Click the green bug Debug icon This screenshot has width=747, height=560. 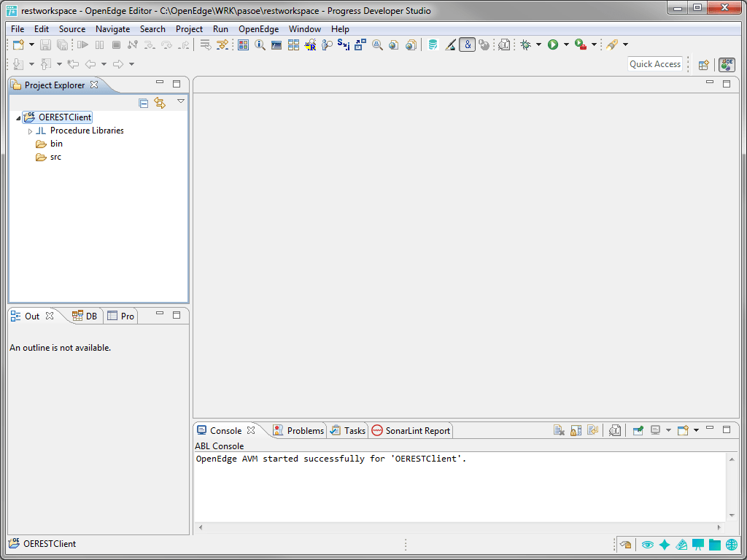coord(525,44)
